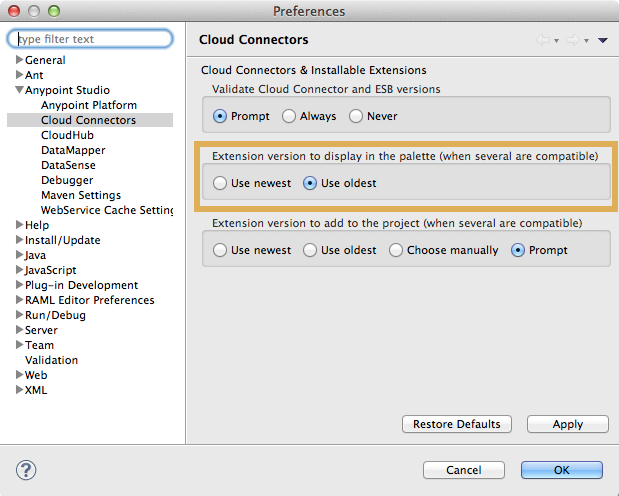Open the view menu triangle icon

pos(602,40)
